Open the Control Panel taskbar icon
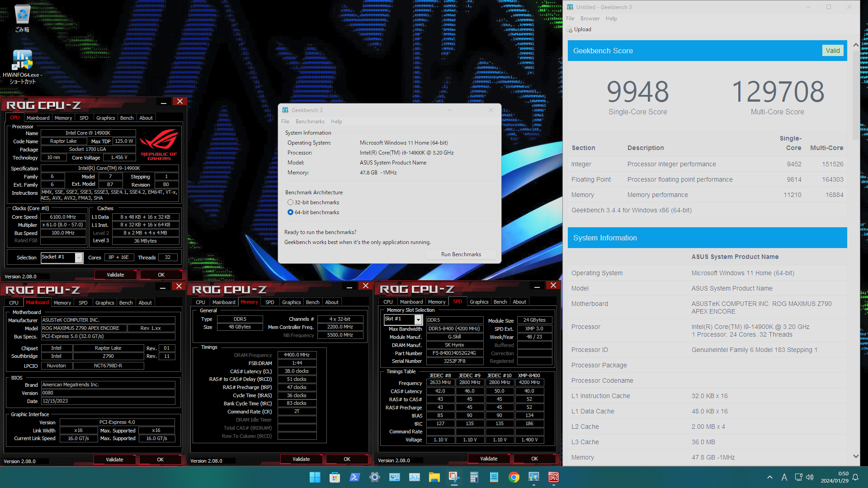Screen dimensions: 868x488 pyautogui.click(x=394, y=477)
